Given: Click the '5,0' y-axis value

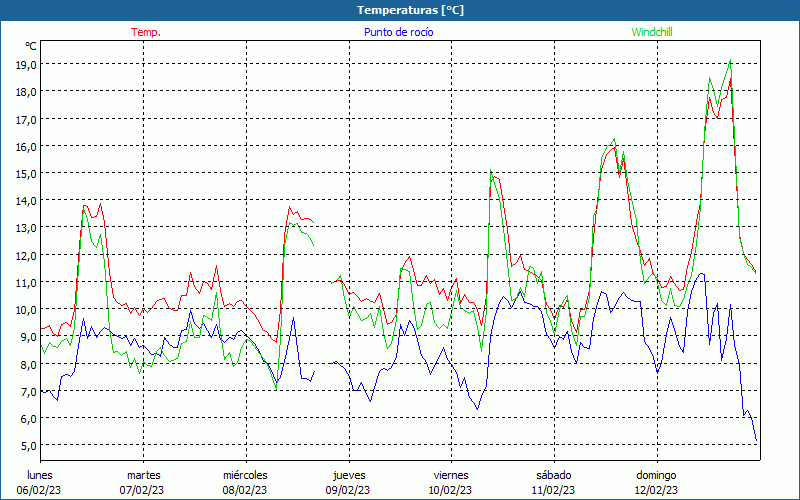Looking at the screenshot, I should pyautogui.click(x=29, y=445).
